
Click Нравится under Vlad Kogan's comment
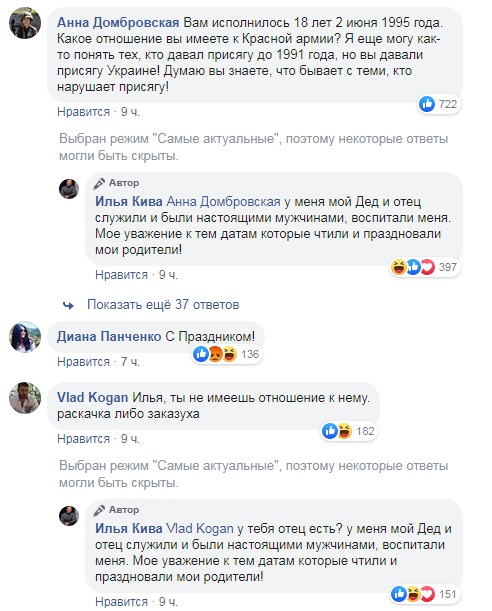pyautogui.click(x=83, y=439)
